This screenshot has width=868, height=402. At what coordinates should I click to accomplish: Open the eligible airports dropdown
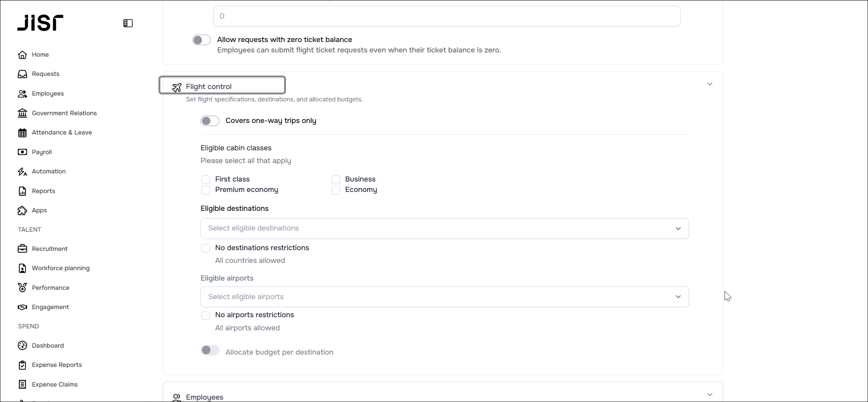[444, 297]
